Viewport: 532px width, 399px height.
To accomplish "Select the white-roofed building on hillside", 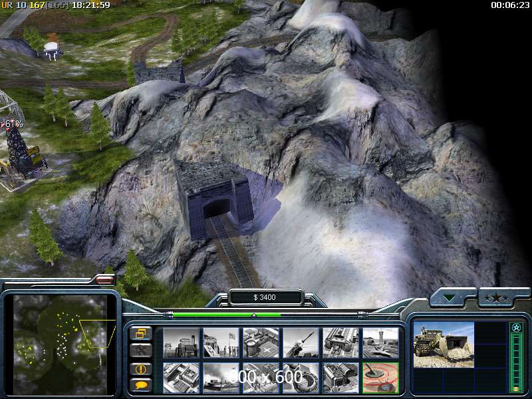I will (x=52, y=50).
